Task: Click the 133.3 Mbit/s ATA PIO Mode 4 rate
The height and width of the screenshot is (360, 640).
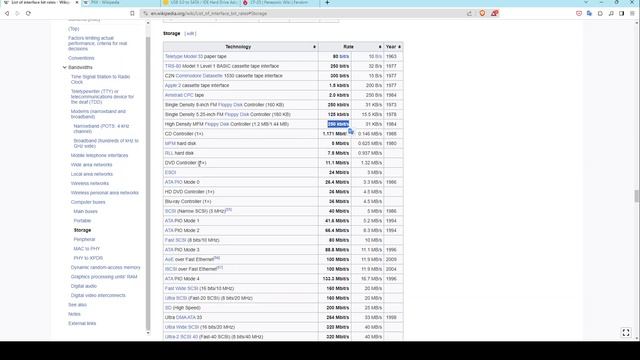Action: click(337, 279)
